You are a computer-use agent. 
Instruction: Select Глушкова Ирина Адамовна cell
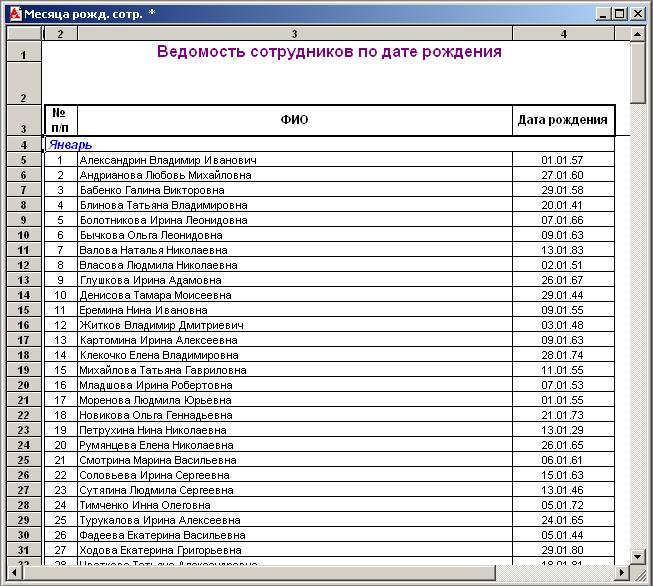click(x=294, y=280)
